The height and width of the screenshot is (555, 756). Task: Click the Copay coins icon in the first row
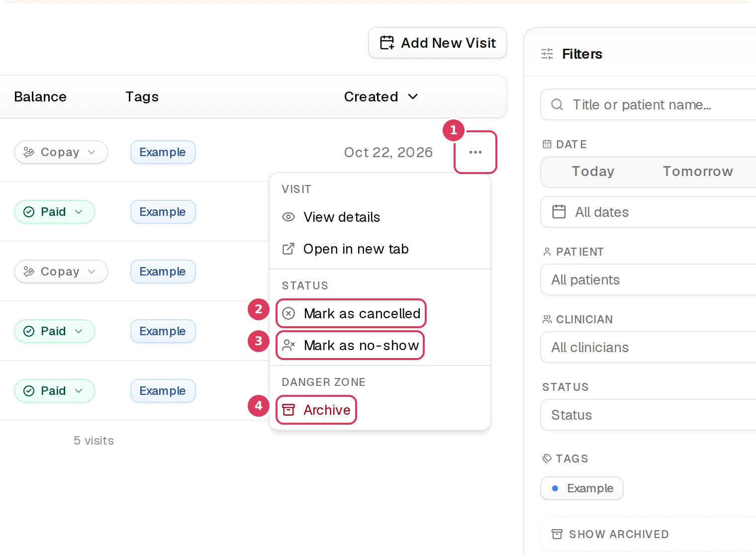pos(29,152)
